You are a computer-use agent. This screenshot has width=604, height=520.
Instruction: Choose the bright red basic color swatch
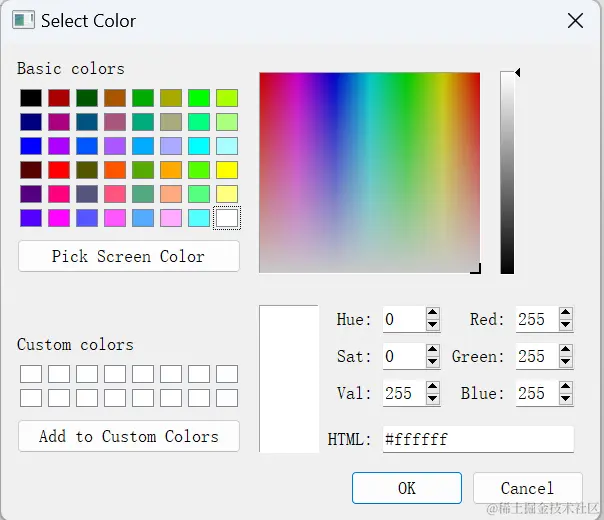[59, 169]
